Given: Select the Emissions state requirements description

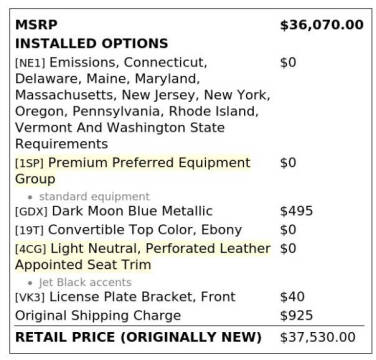Looking at the screenshot, I should (143, 103).
